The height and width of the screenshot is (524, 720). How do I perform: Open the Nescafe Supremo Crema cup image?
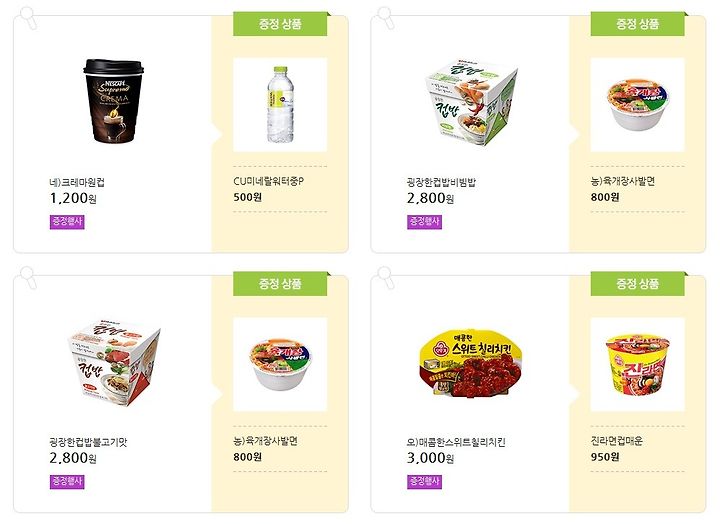tap(113, 101)
